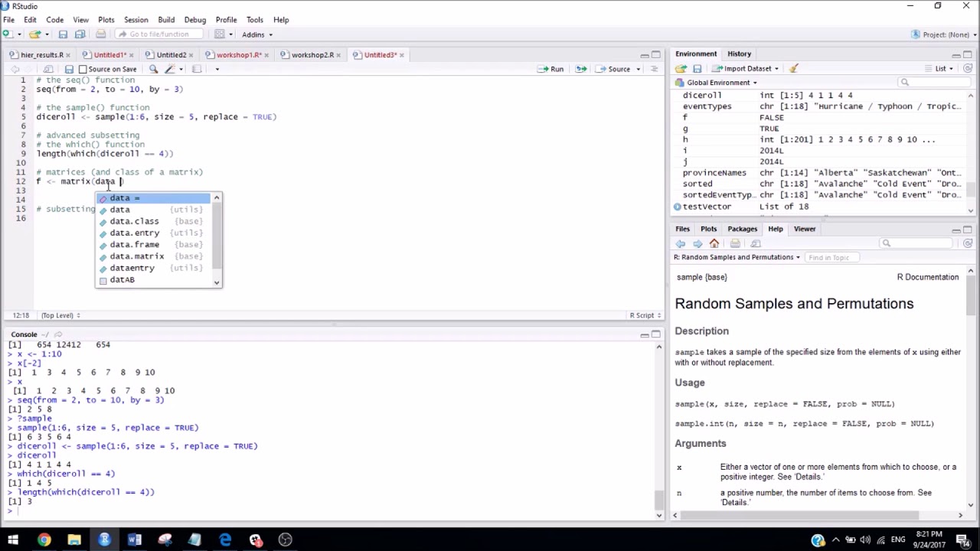Click the Show in new window icon in editor
Image resolution: width=980 pixels, height=551 pixels.
(x=47, y=69)
